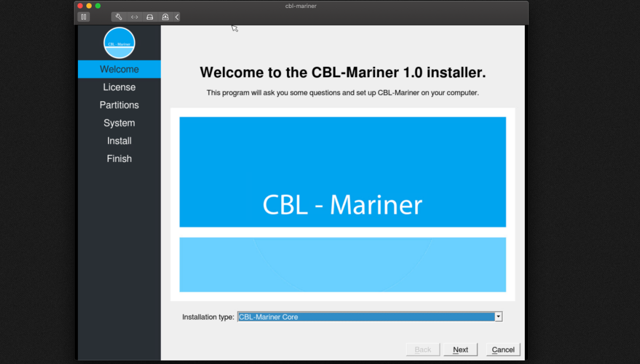Image resolution: width=640 pixels, height=364 pixels.
Task: Click the cbl-mariner window title
Action: pyautogui.click(x=301, y=6)
